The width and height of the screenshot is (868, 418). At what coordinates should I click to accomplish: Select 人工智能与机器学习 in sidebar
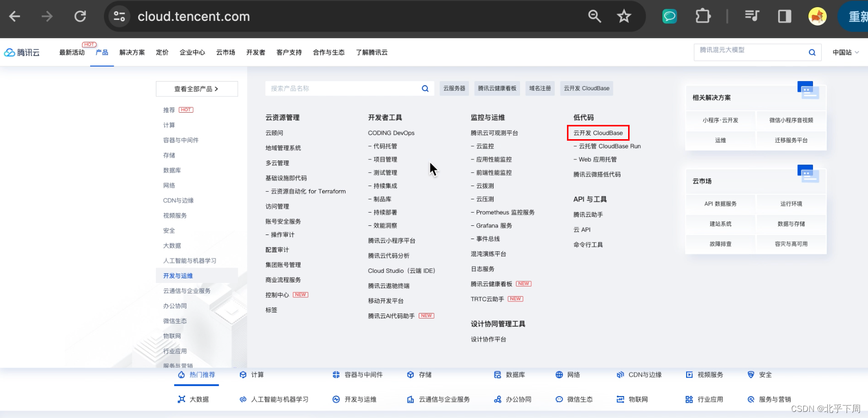189,260
